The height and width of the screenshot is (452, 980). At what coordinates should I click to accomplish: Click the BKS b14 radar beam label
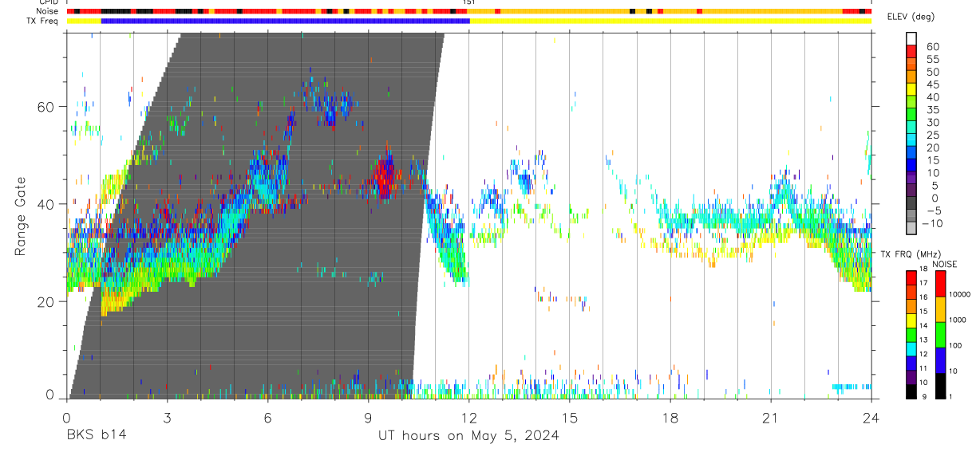pyautogui.click(x=97, y=435)
